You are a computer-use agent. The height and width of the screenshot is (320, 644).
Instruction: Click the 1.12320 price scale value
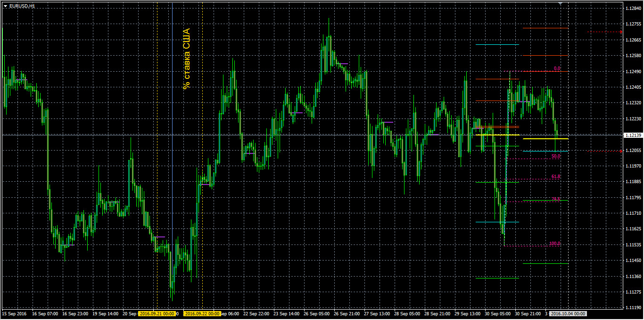[633, 103]
